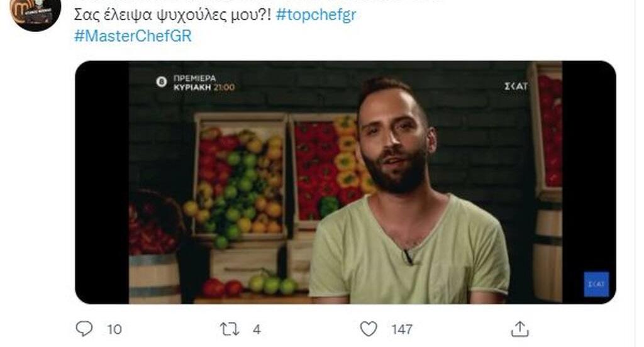Follow the #MasterChefGR hashtag link

pyautogui.click(x=133, y=36)
